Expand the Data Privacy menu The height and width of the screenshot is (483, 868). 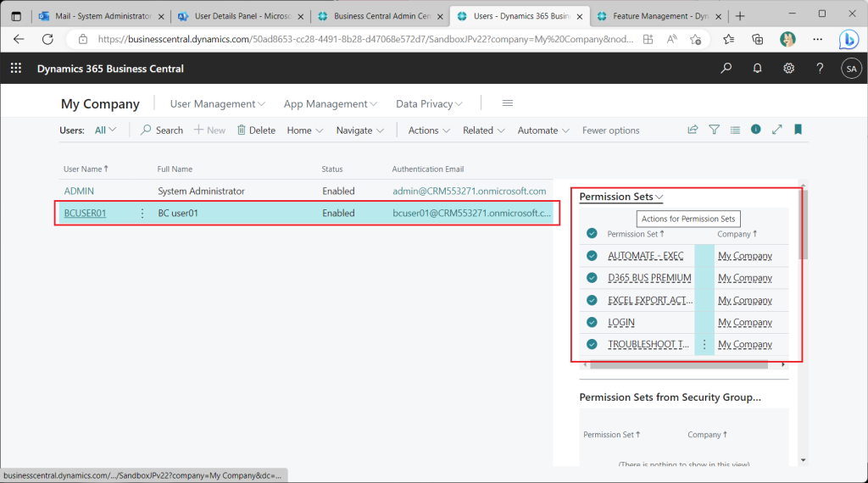click(x=429, y=103)
